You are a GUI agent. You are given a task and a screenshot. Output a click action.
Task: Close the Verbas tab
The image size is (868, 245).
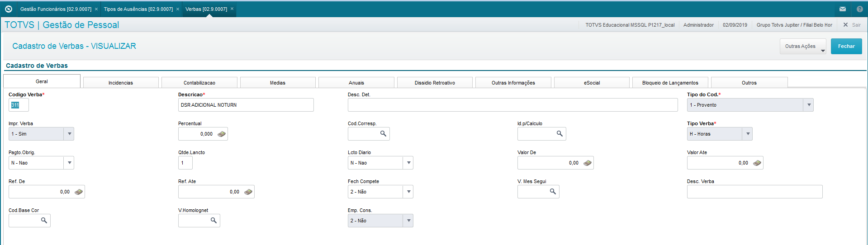coord(232,9)
